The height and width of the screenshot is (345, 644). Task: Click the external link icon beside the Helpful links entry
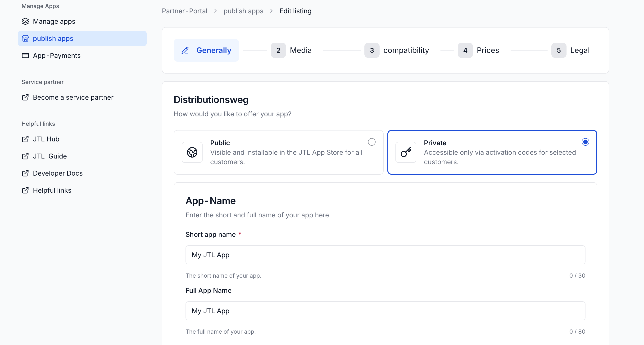[x=25, y=190]
